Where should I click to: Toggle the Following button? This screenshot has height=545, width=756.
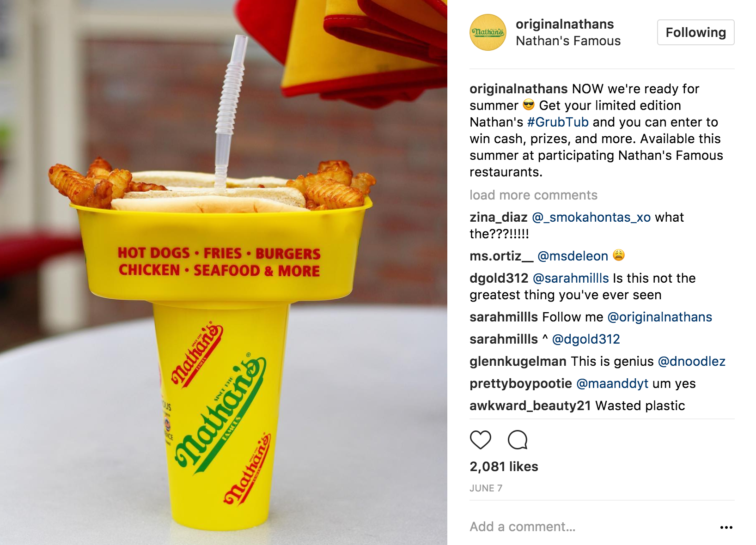tap(695, 32)
